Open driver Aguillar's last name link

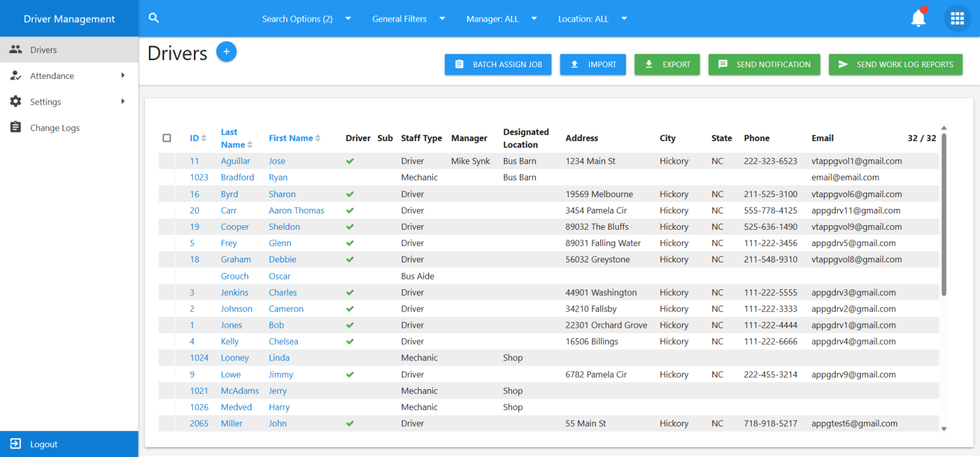[235, 161]
